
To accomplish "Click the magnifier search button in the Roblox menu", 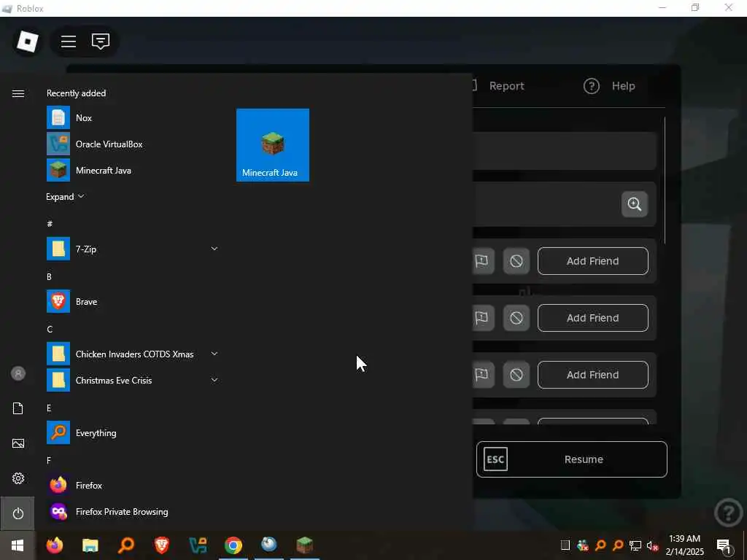I will click(x=634, y=204).
